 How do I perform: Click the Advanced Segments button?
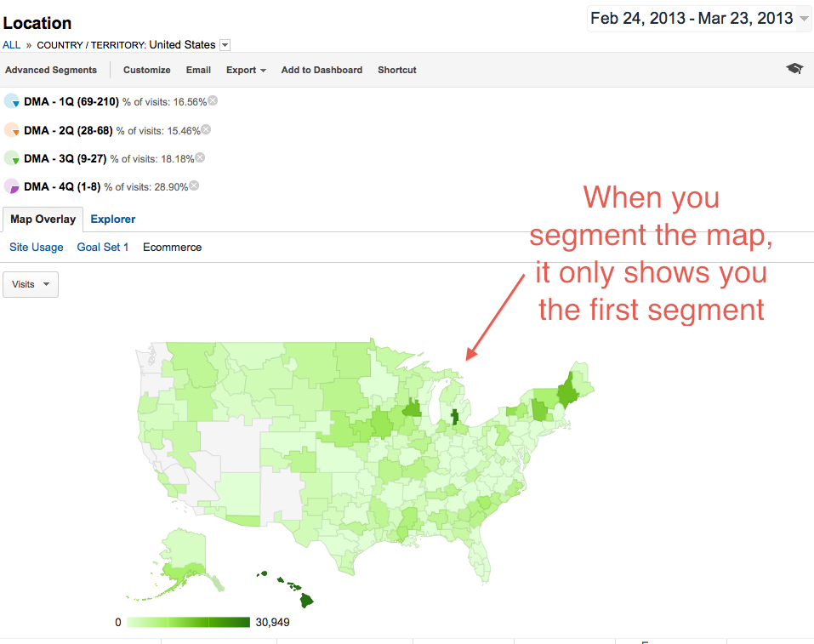coord(51,70)
